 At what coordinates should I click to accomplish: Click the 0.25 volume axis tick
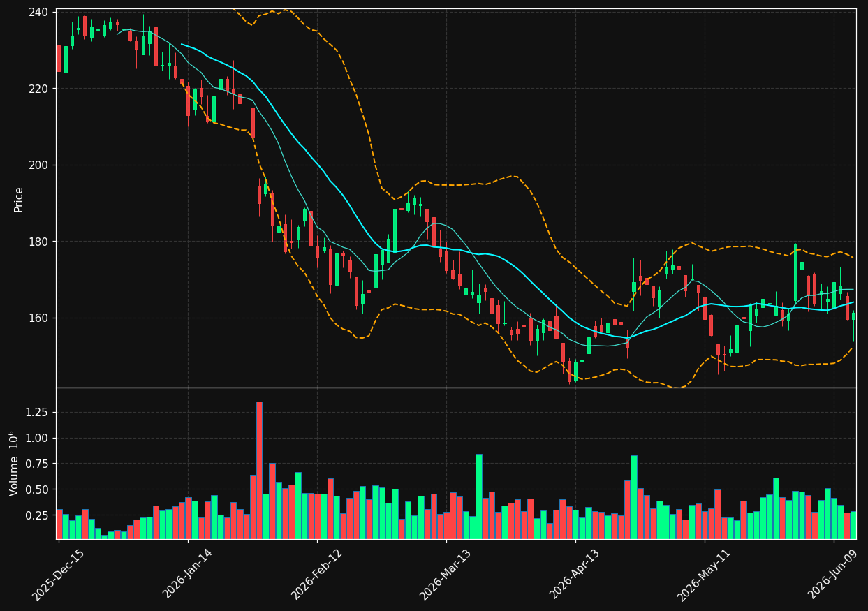(x=37, y=515)
